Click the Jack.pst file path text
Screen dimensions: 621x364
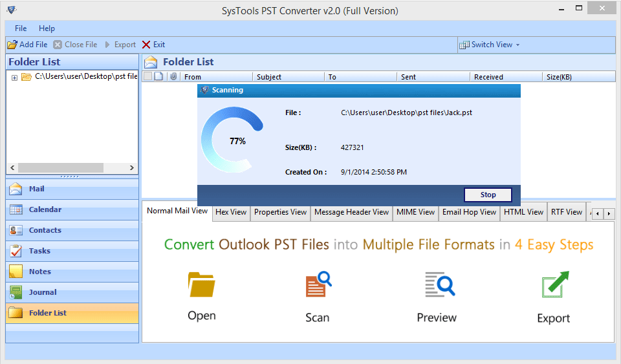point(406,112)
